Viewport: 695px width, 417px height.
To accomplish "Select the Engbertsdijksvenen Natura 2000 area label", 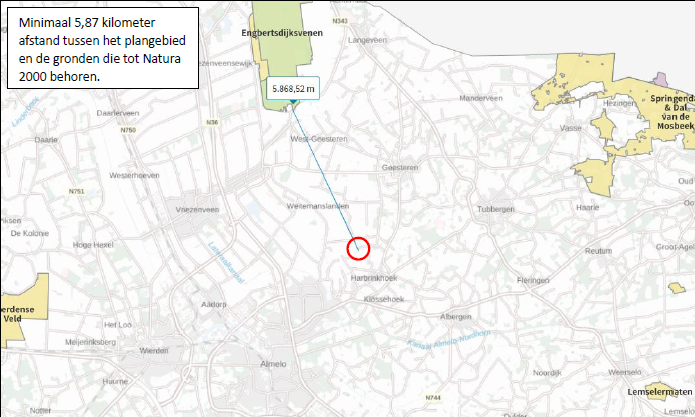I will click(282, 33).
